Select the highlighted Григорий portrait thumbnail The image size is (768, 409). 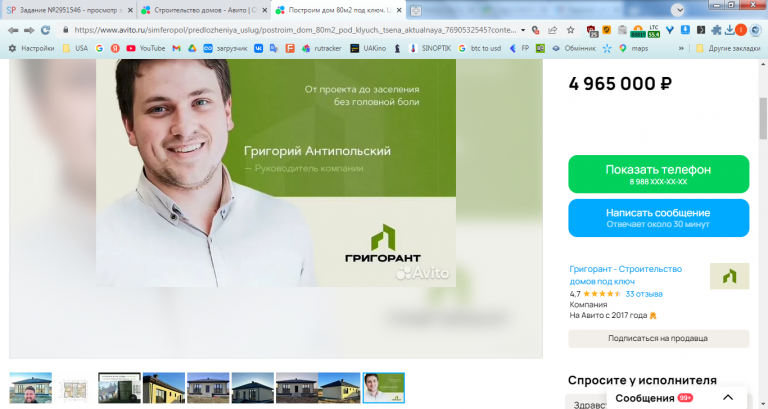click(384, 387)
